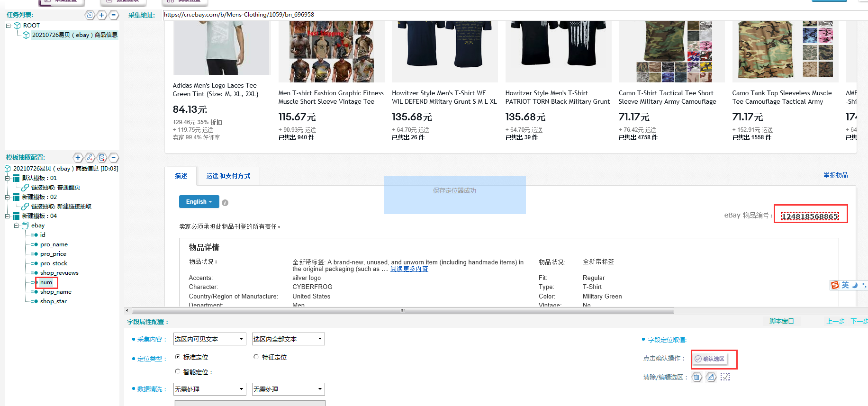
Task: Collapse the ROOT node in task list
Action: tap(8, 26)
